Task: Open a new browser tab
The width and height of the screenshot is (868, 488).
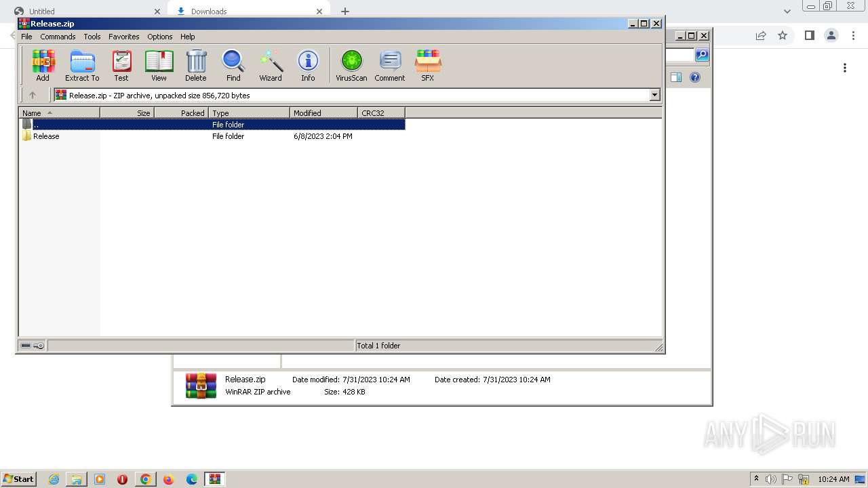Action: [345, 12]
